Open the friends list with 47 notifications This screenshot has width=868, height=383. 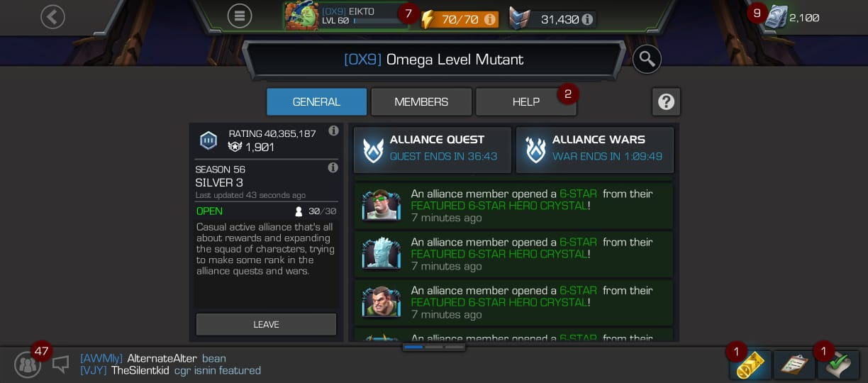28,365
